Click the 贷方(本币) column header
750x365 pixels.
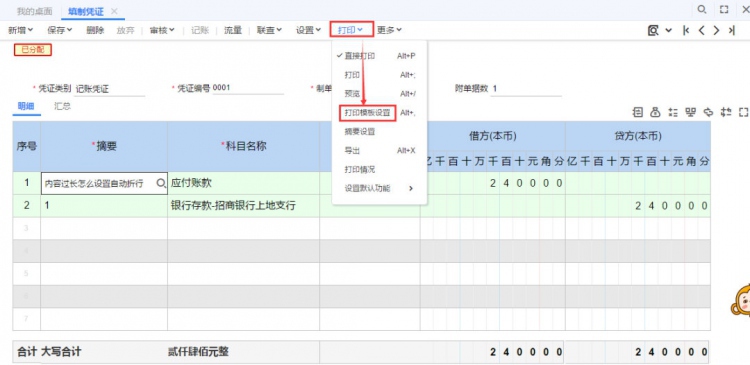coord(638,136)
